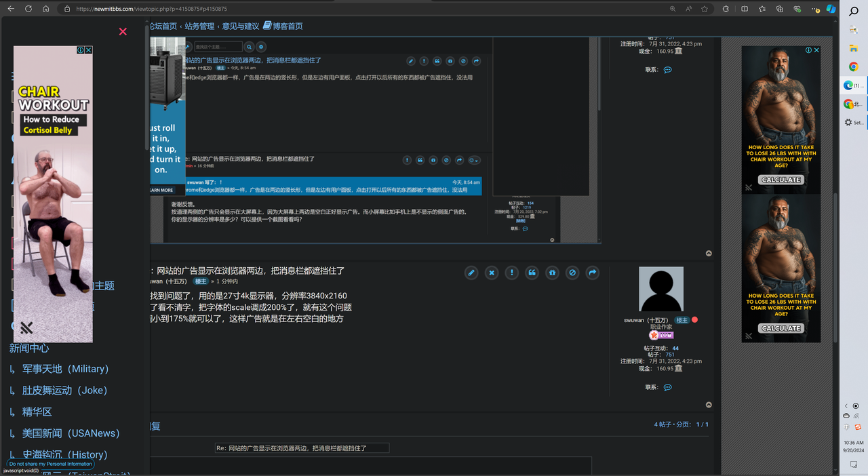Open Settings from the taskbar
This screenshot has width=868, height=476.
(x=854, y=123)
